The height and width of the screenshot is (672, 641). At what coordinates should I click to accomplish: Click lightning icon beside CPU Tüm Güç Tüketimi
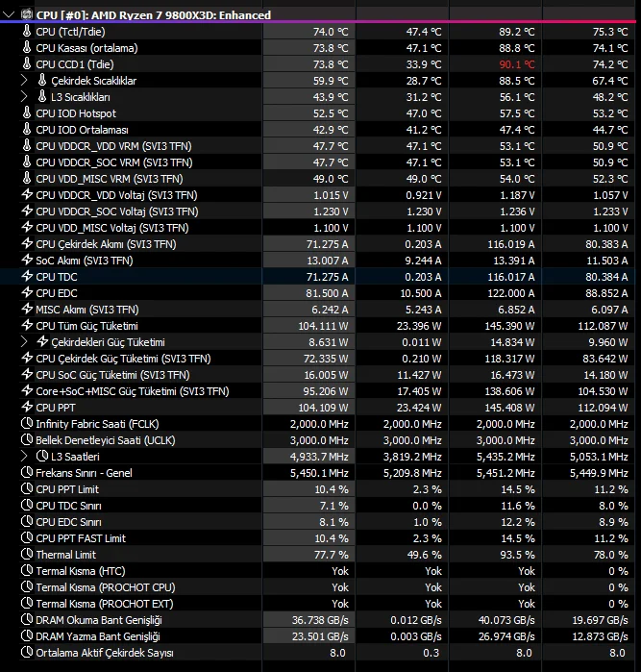27,325
